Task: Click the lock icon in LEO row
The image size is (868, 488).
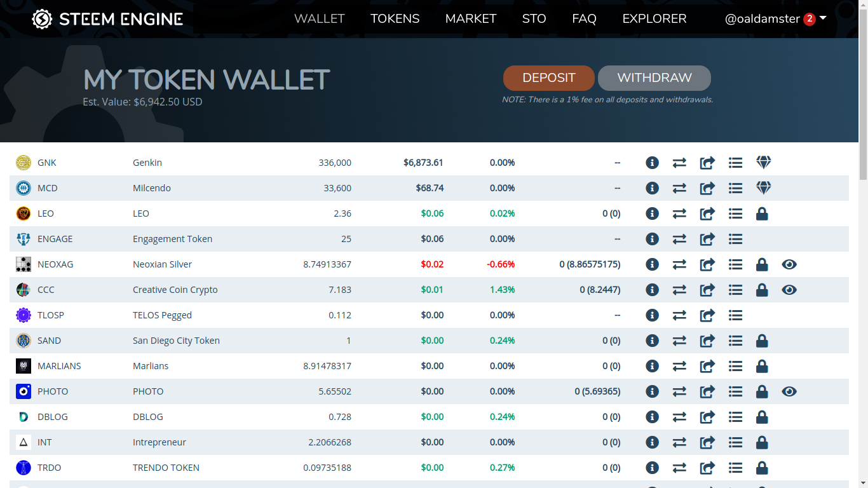Action: 762,213
